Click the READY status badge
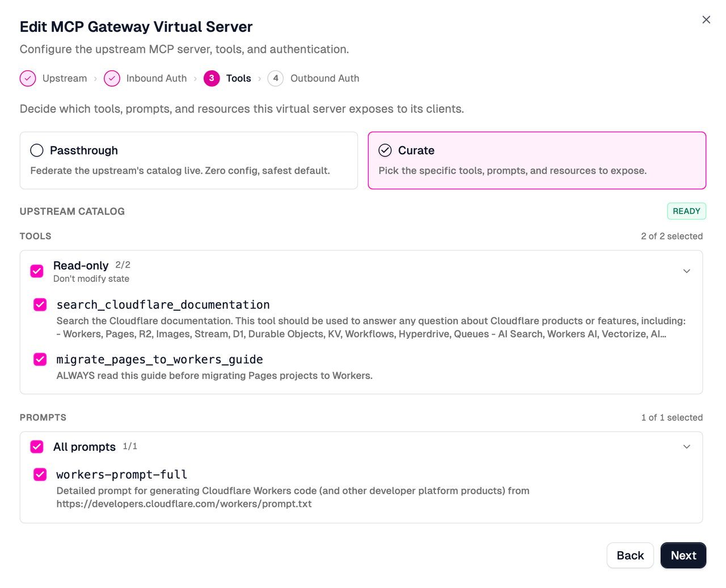This screenshot has height=588, width=726. pyautogui.click(x=686, y=211)
